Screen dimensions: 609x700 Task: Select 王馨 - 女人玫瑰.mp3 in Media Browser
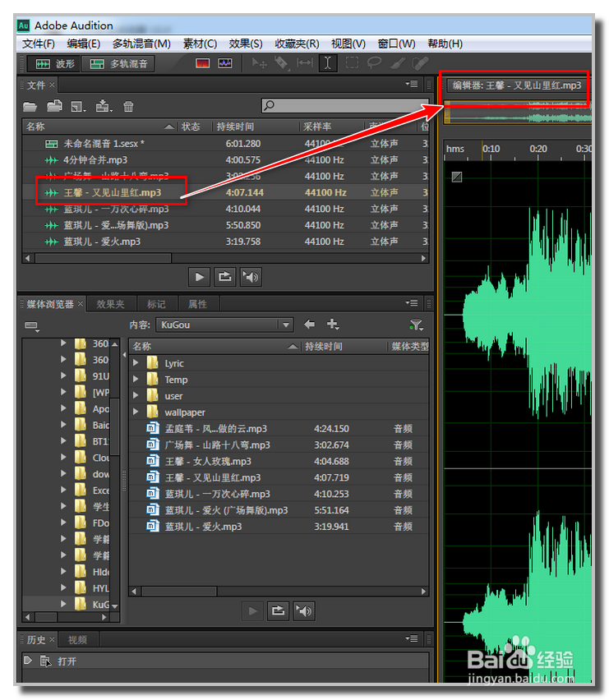(279, 461)
